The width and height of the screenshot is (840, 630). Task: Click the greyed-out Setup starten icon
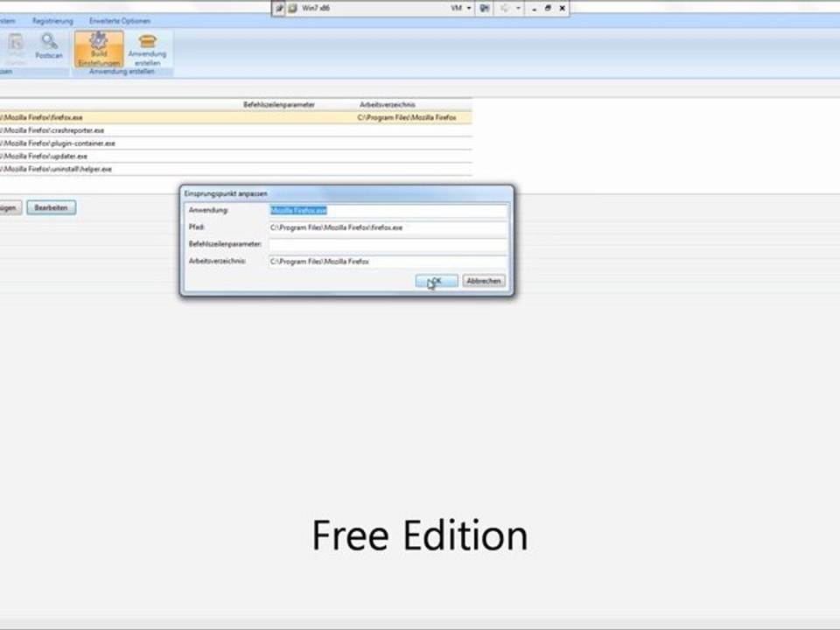16,42
